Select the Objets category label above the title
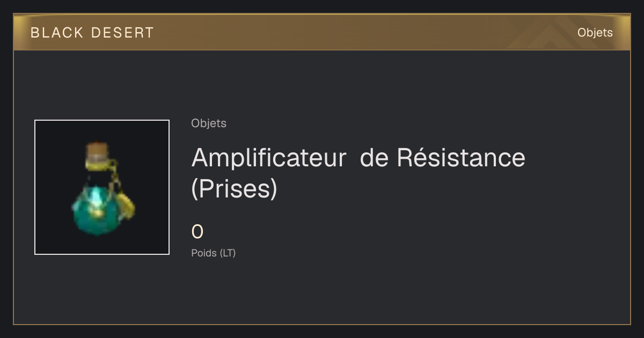The width and height of the screenshot is (644, 338). point(209,123)
